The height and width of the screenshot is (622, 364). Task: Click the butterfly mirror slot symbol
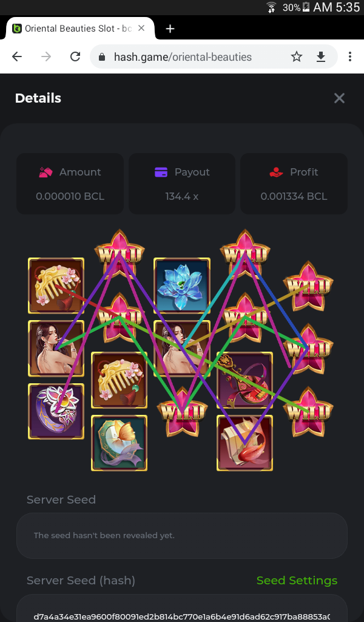(x=120, y=443)
